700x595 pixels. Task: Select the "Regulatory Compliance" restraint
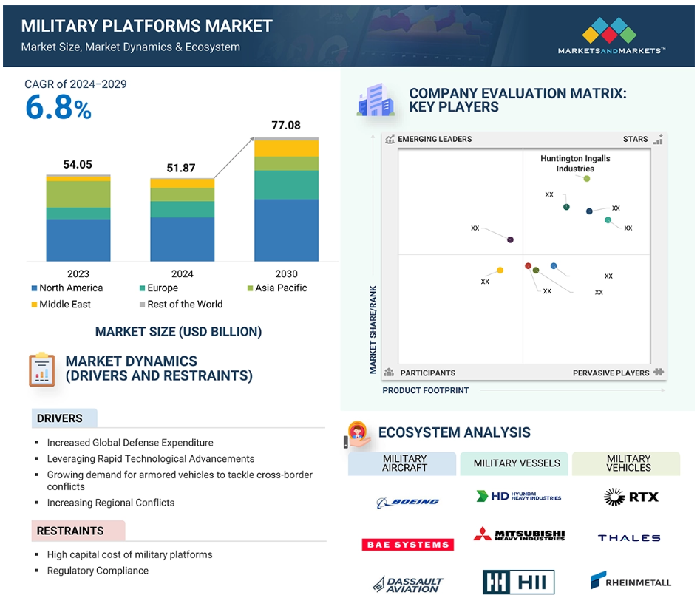tap(98, 571)
